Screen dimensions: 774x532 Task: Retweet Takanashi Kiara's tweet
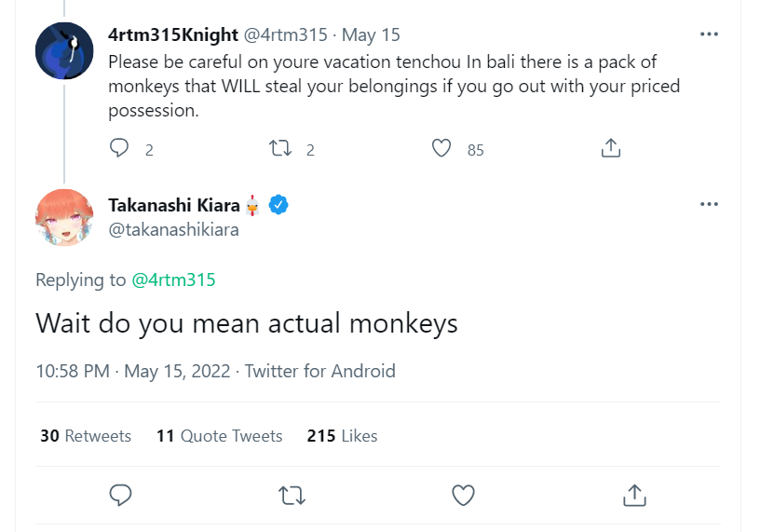pyautogui.click(x=292, y=495)
